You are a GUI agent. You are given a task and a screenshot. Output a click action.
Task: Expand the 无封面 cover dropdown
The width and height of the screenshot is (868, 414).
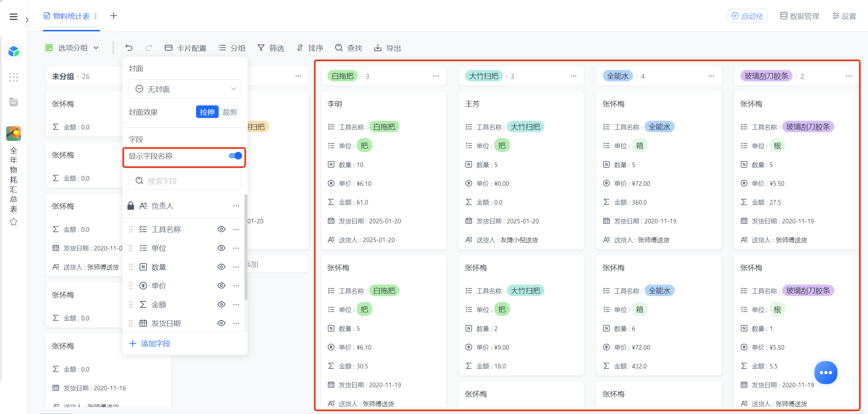185,89
